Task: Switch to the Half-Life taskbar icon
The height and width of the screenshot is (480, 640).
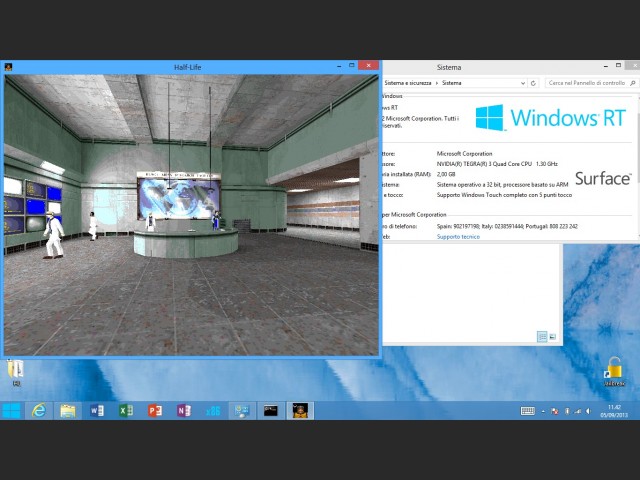Action: [300, 411]
